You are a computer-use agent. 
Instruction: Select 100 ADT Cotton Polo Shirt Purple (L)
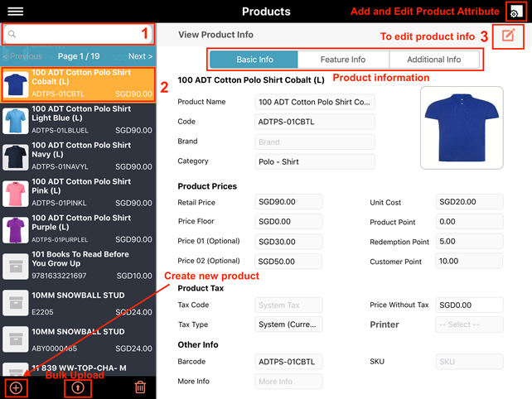tap(78, 229)
